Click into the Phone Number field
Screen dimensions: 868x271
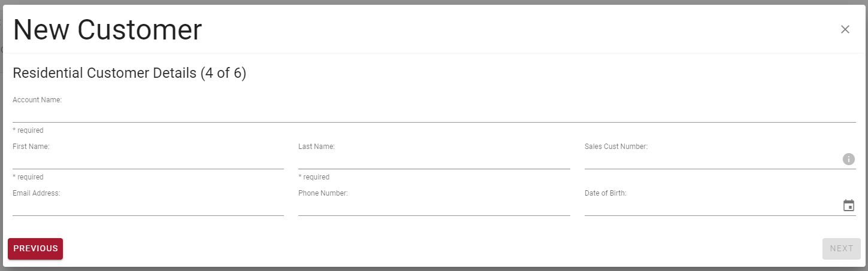(434, 207)
